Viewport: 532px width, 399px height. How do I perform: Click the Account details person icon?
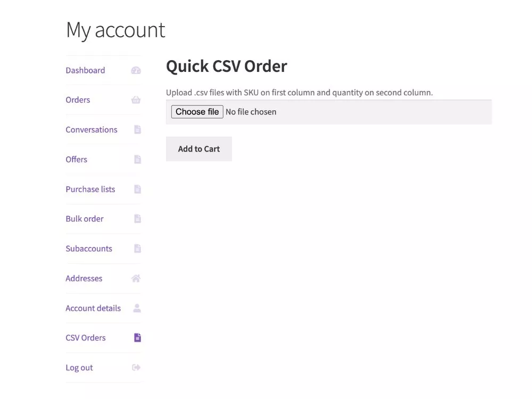click(137, 308)
